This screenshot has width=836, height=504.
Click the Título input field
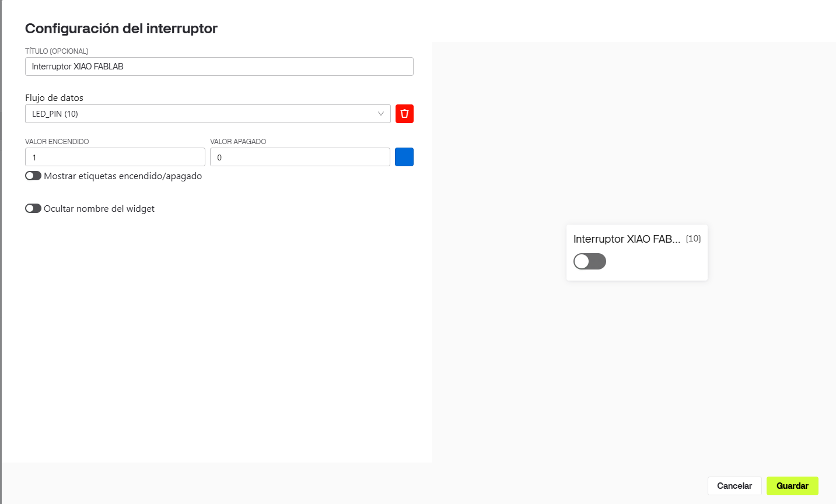tap(219, 66)
